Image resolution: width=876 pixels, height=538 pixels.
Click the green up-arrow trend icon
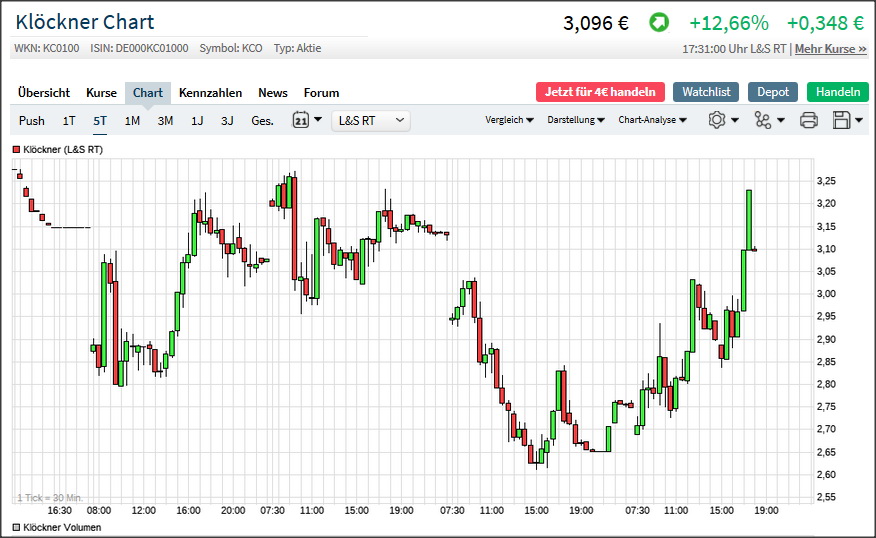point(659,23)
